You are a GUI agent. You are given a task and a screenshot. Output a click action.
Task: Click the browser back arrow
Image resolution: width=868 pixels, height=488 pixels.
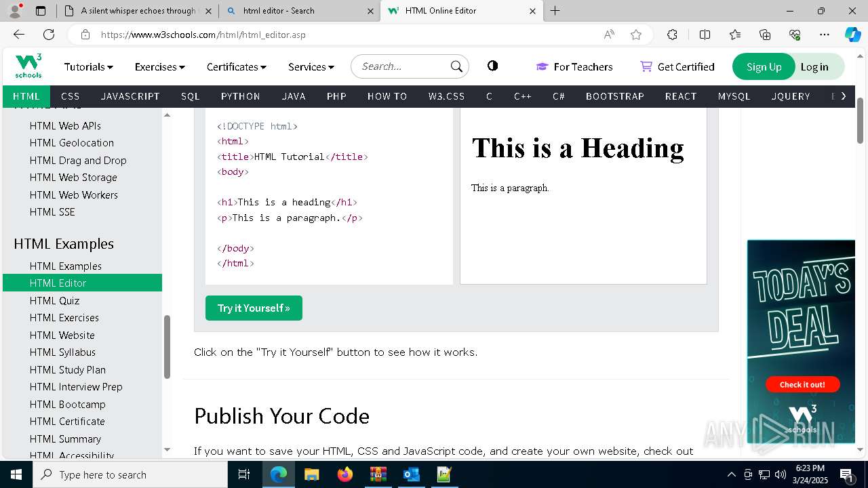[19, 35]
